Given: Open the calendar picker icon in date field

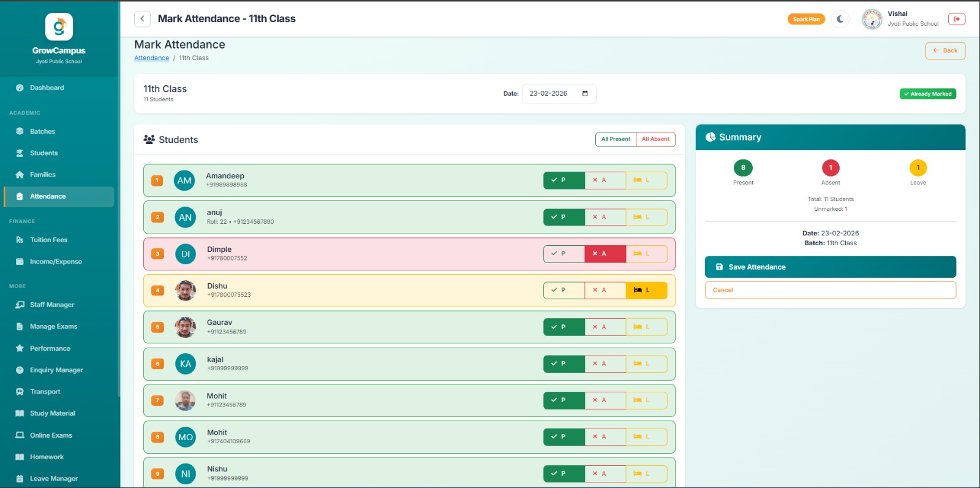Looking at the screenshot, I should [x=585, y=94].
